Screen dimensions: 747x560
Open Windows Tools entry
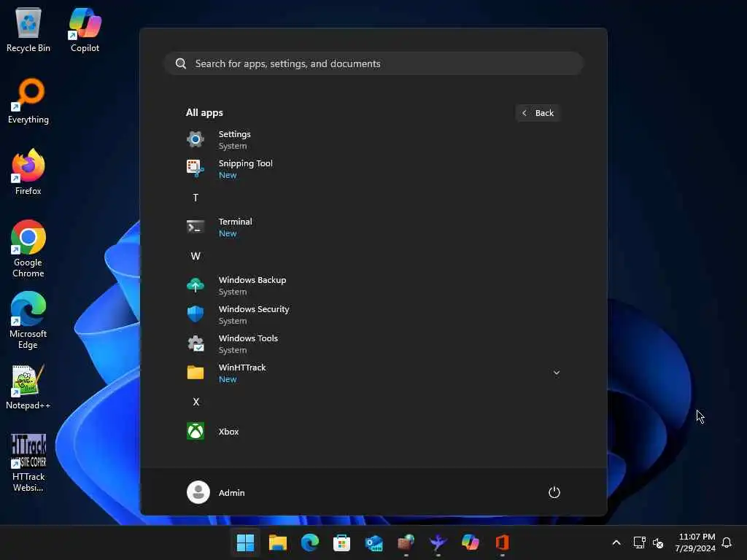point(373,344)
